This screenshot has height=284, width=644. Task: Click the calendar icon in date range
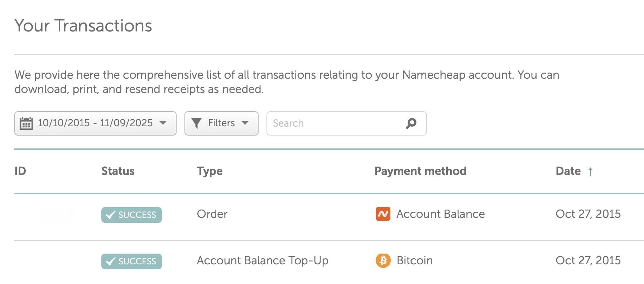tap(26, 123)
